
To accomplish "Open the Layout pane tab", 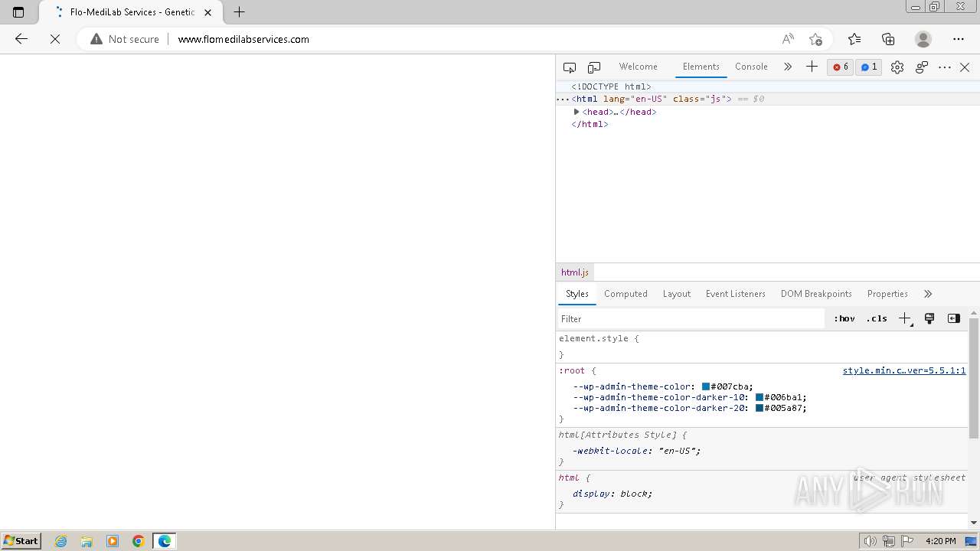I will click(x=677, y=294).
